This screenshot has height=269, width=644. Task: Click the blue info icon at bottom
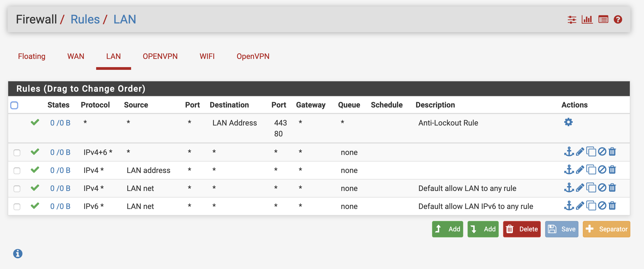(x=18, y=254)
